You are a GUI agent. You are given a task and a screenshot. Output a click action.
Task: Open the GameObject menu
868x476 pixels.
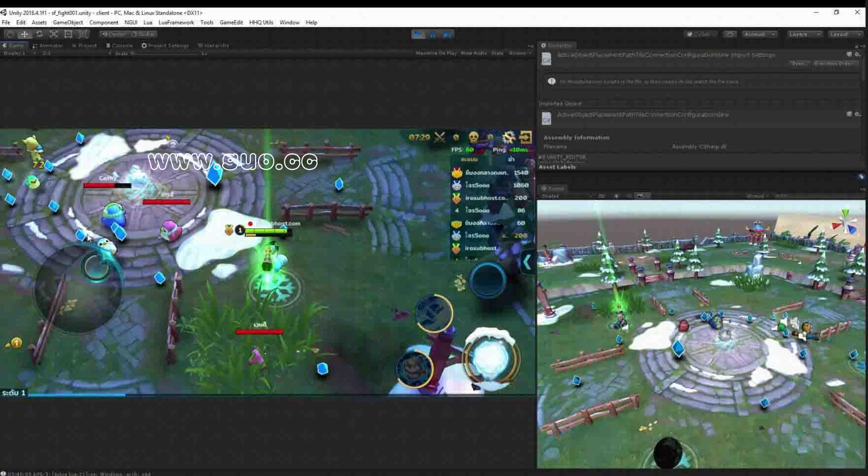[x=68, y=23]
